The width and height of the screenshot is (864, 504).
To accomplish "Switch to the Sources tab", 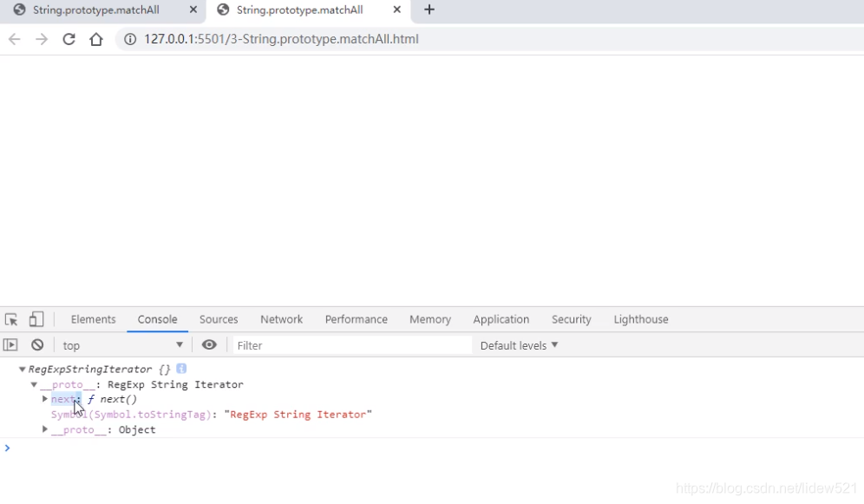I will tap(219, 319).
